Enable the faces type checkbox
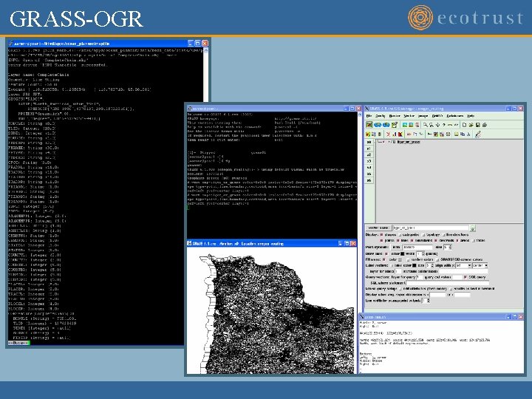Viewport: 532px width, 399px height. pos(474,241)
